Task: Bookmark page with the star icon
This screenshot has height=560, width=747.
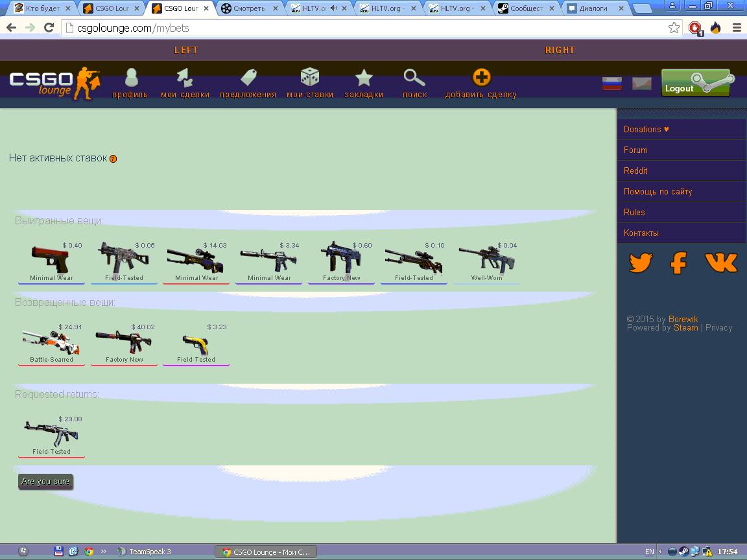Action: pyautogui.click(x=674, y=28)
